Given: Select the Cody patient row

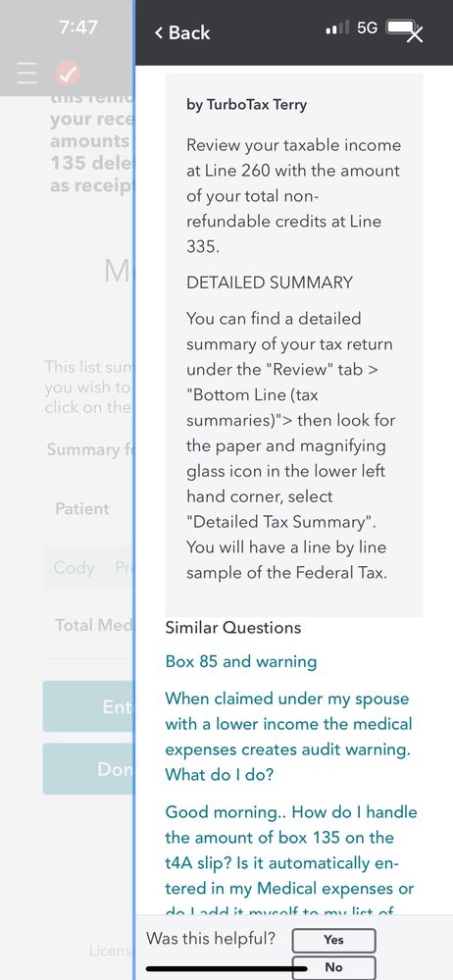Looking at the screenshot, I should pyautogui.click(x=88, y=568).
